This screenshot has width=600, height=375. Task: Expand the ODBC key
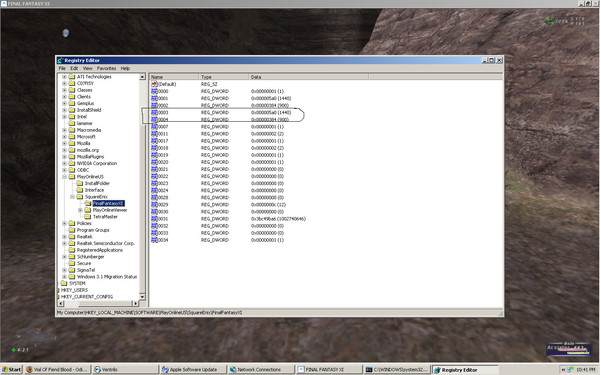(x=64, y=170)
